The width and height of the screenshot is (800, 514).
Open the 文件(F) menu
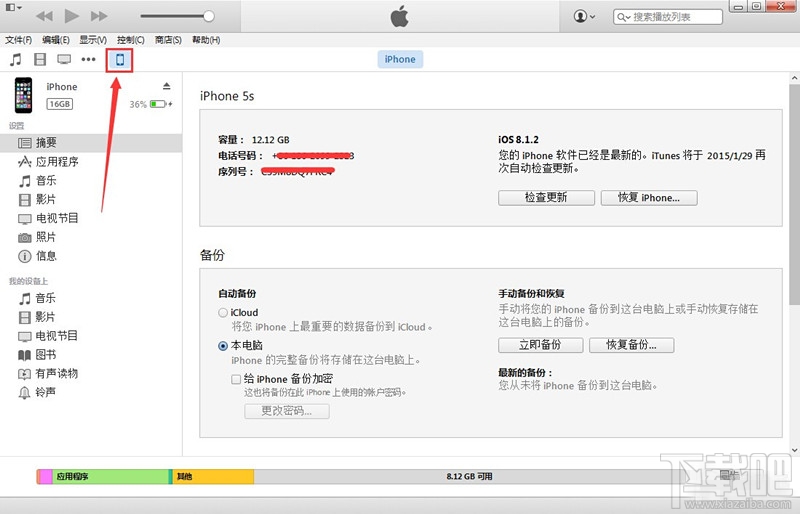(18, 40)
